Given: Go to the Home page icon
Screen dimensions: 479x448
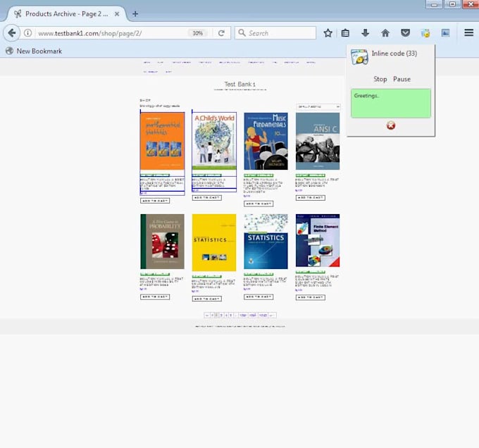Looking at the screenshot, I should click(x=385, y=32).
